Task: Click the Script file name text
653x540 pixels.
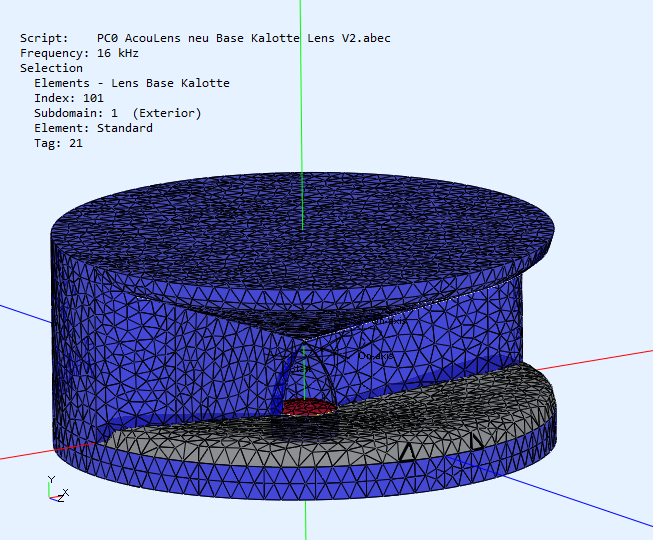Action: click(x=244, y=38)
